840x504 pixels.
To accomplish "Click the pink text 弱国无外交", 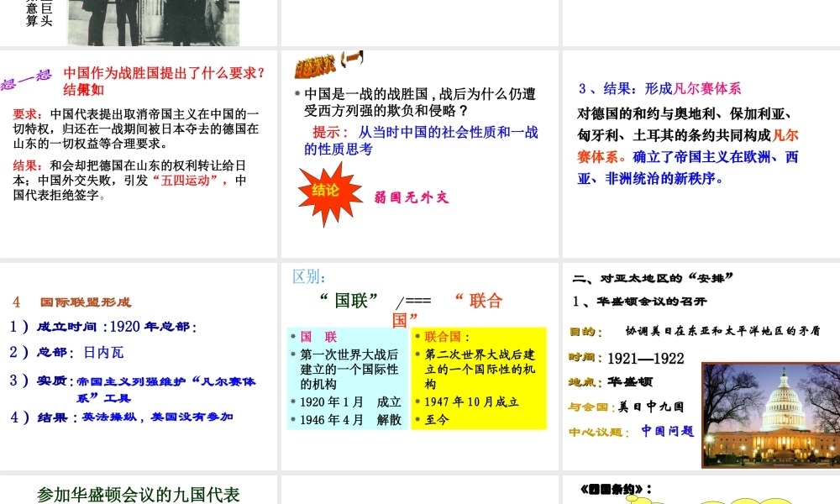I will pos(412,197).
